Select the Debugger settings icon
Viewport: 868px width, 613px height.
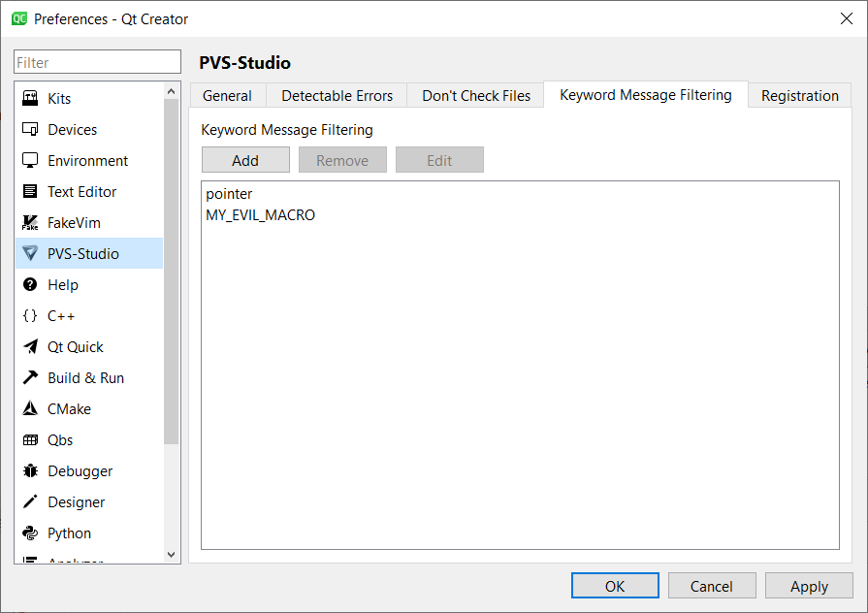(x=77, y=470)
